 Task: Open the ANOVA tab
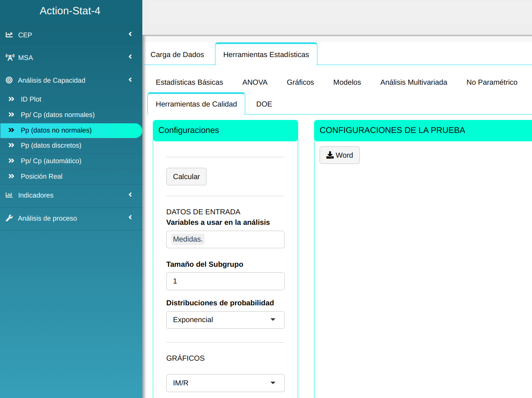255,82
